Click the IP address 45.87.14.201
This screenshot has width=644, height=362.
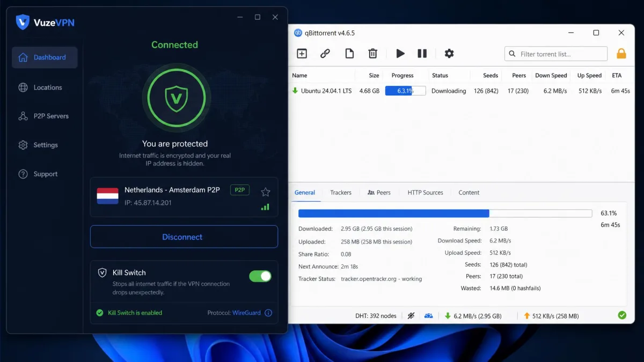(148, 203)
